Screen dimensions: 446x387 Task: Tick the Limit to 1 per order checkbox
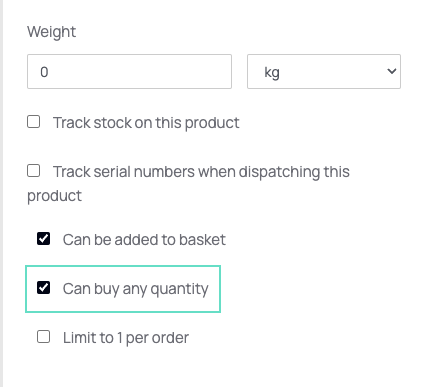44,337
